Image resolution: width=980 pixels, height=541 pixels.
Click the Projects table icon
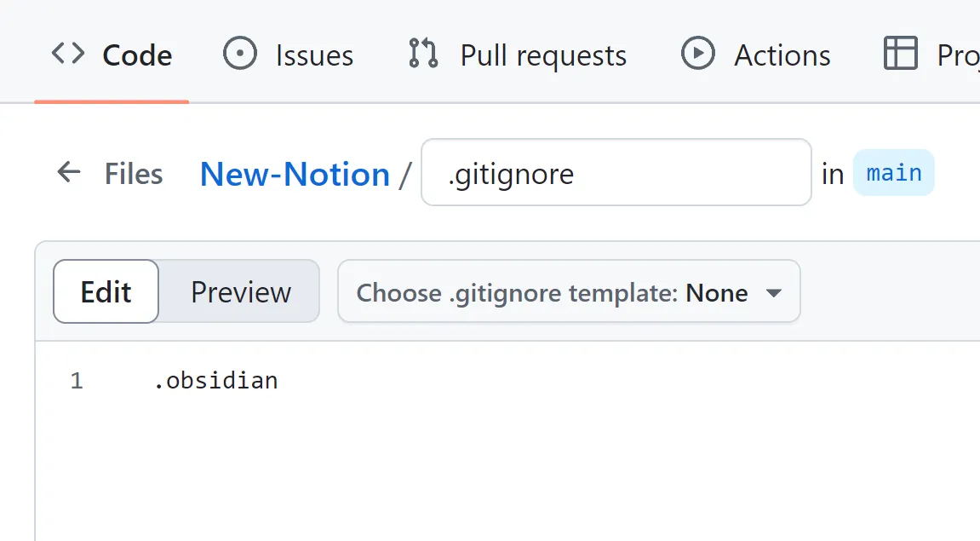tap(901, 53)
